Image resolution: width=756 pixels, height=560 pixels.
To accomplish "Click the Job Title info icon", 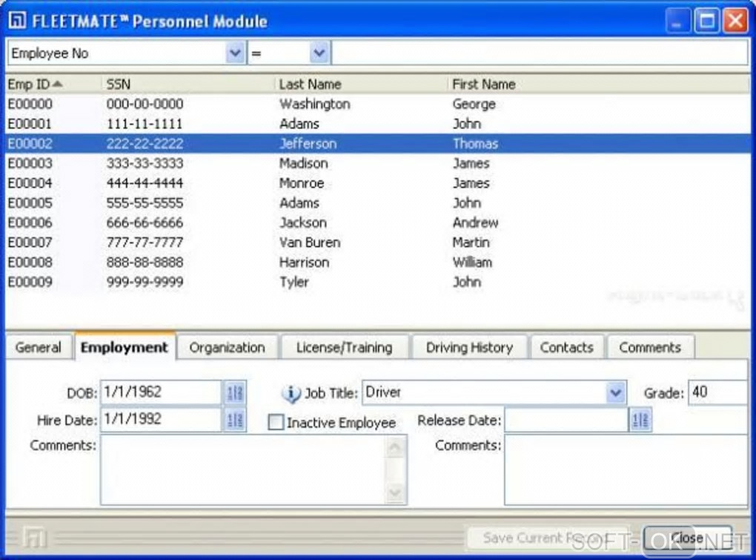I will [291, 394].
